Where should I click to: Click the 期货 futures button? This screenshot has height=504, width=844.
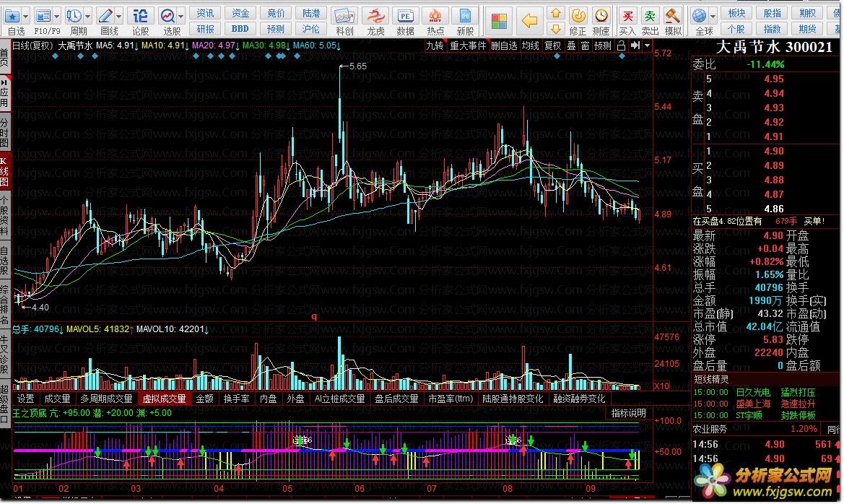[807, 29]
